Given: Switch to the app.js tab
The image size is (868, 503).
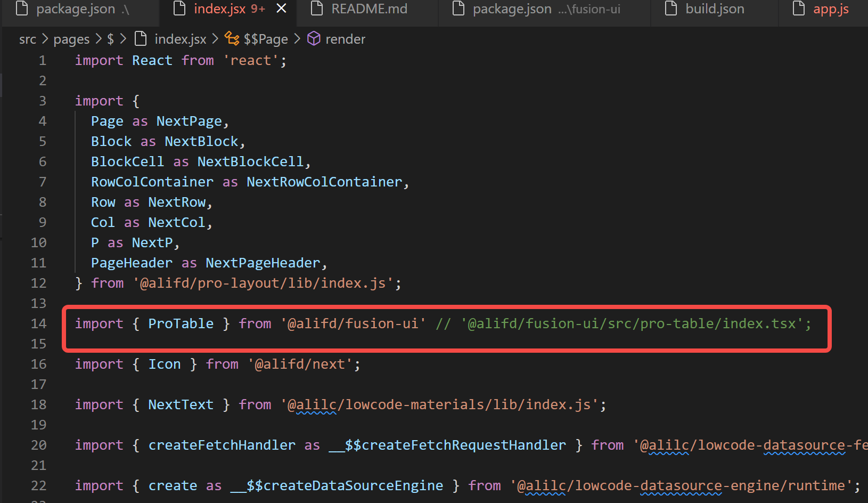Looking at the screenshot, I should tap(830, 9).
